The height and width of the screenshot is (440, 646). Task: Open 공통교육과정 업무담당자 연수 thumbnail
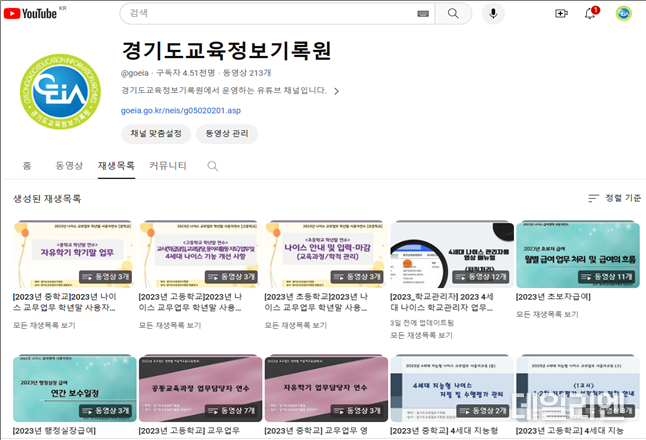[200, 388]
